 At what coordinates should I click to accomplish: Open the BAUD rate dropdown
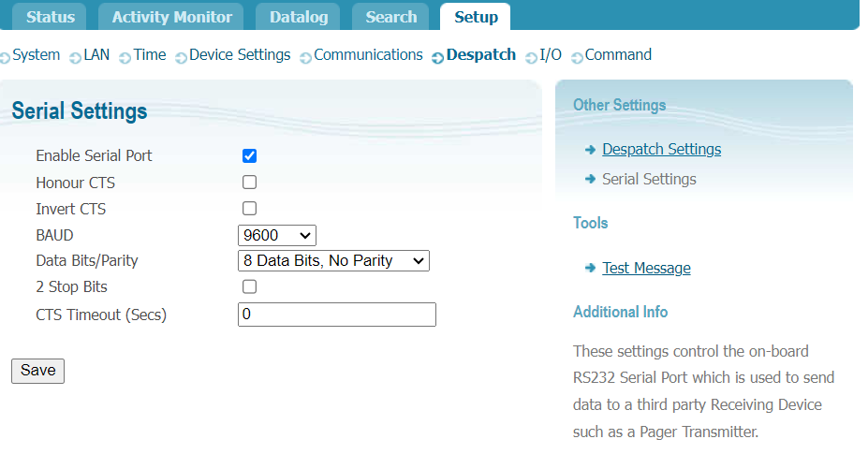(x=277, y=235)
